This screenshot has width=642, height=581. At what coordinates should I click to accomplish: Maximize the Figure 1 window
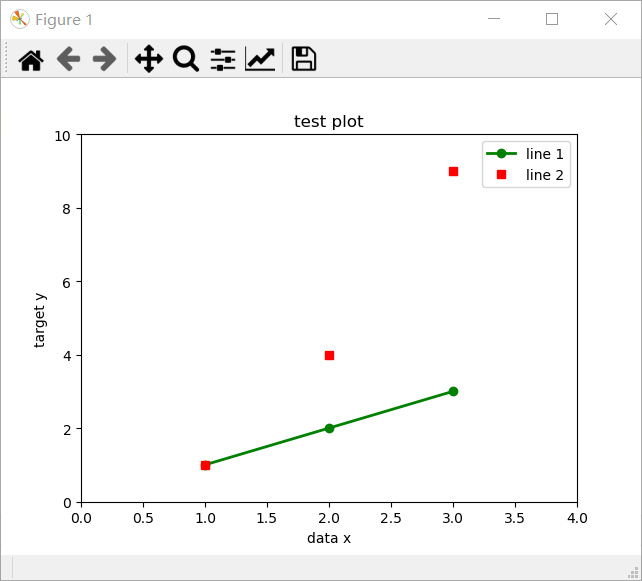pos(552,19)
